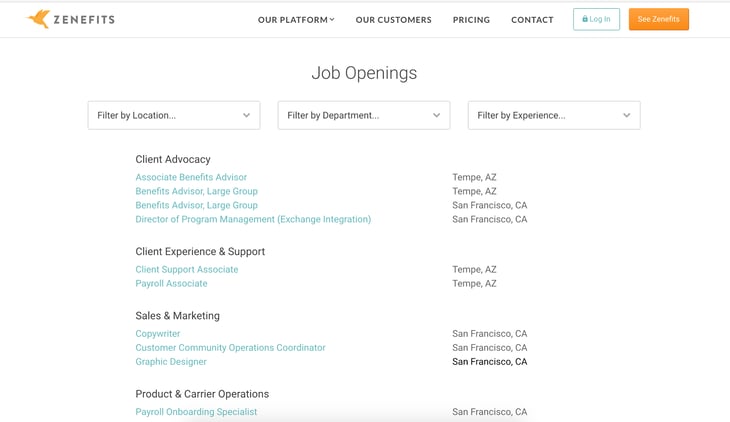Open the San Francisco Benefits Advisor, Large Group listing
The image size is (730, 422).
(196, 205)
